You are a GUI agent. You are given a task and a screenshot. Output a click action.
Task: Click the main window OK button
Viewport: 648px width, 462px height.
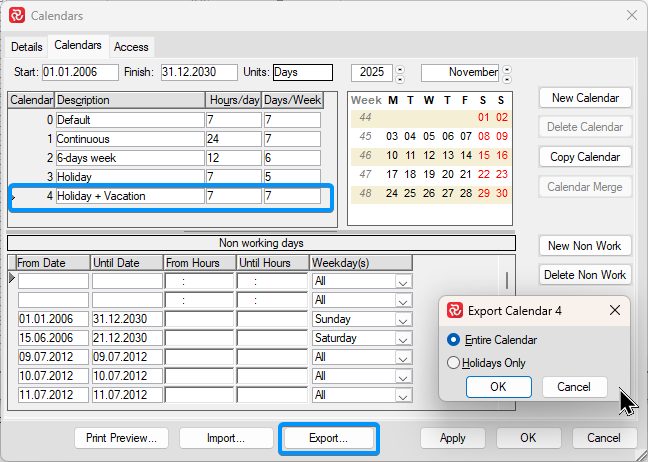[x=529, y=438]
